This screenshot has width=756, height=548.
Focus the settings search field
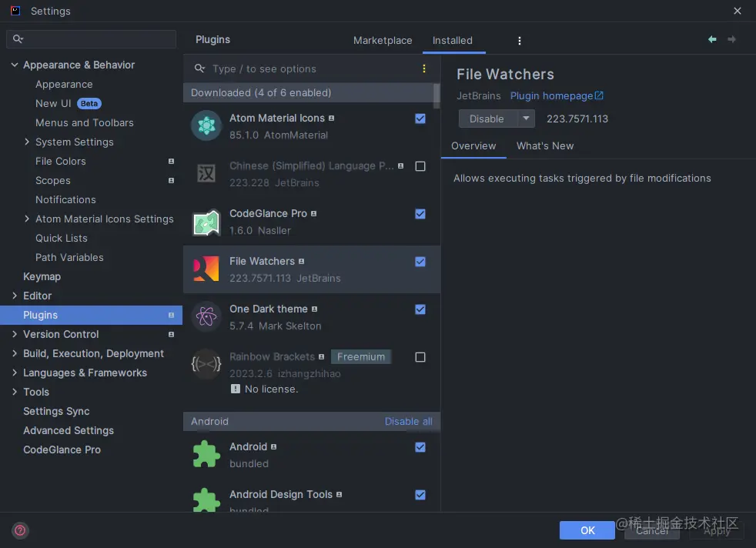point(91,39)
